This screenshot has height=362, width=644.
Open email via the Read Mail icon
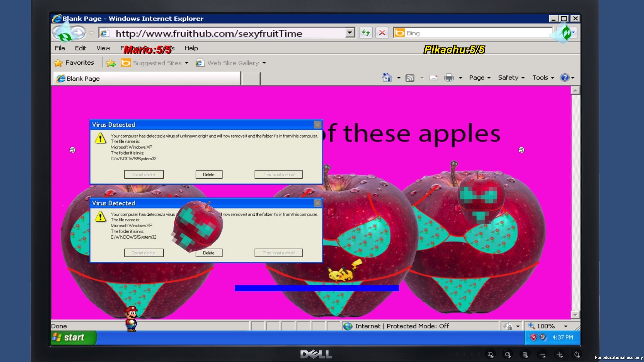tap(434, 77)
